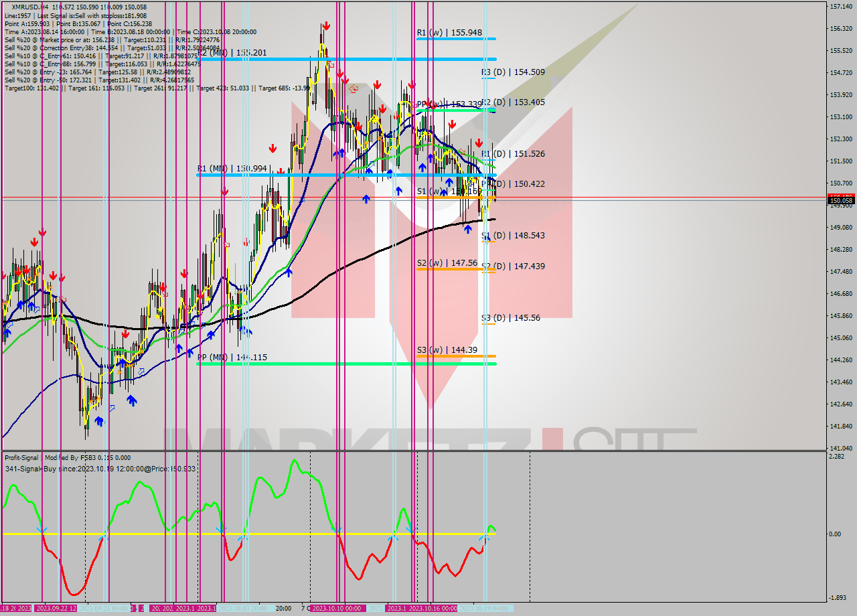The width and height of the screenshot is (857, 616).
Task: Click 152.300 on the price axis
Action: click(840, 139)
